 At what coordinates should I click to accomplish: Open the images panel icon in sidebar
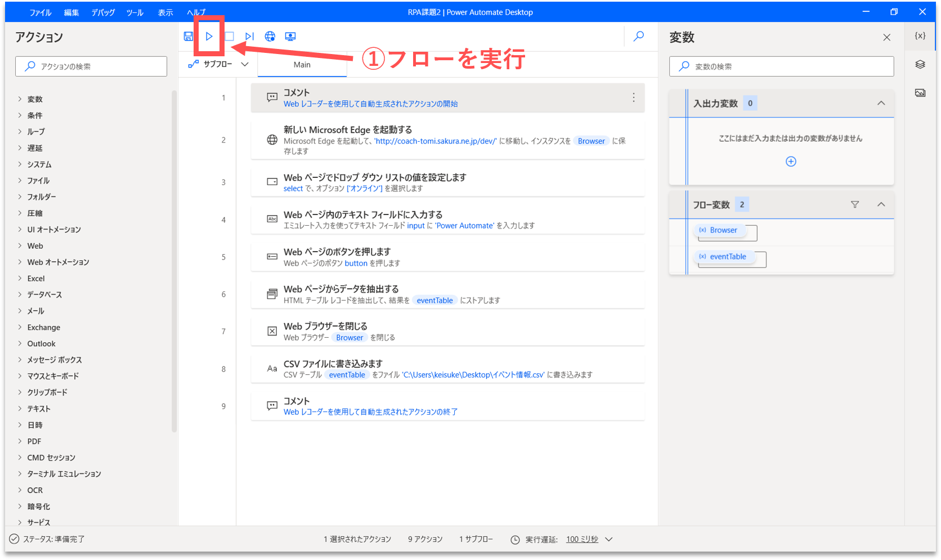[x=920, y=93]
